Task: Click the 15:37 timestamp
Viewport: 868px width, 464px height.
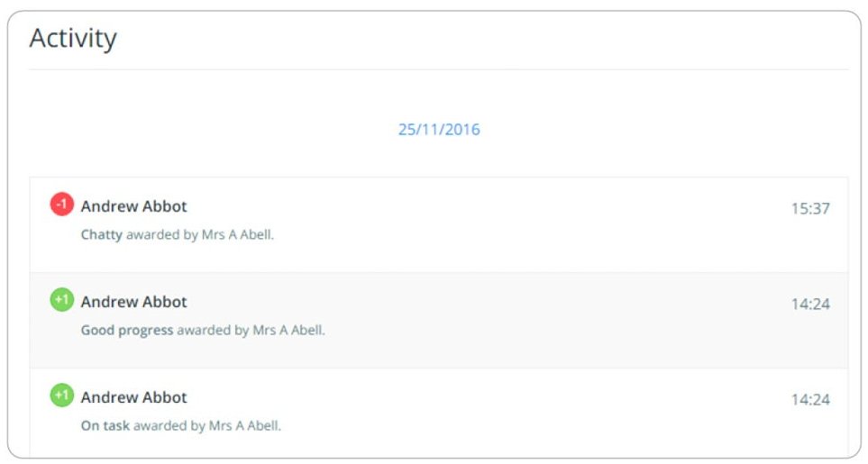Action: pyautogui.click(x=810, y=208)
